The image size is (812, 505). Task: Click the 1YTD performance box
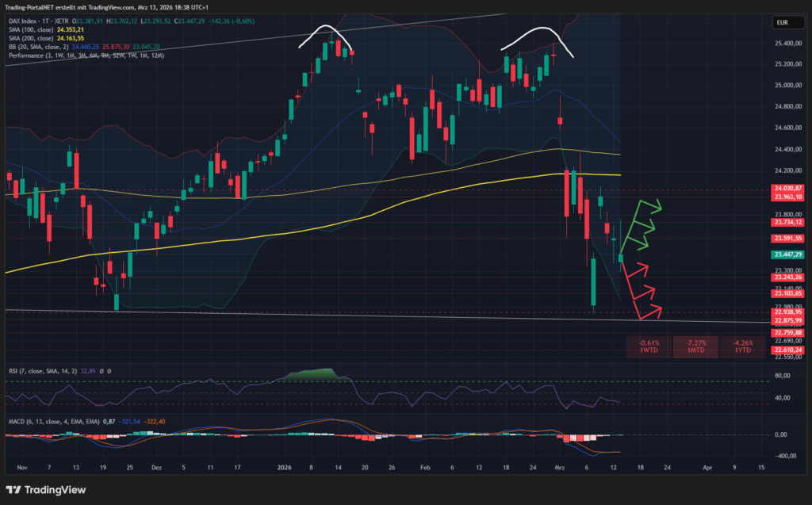coord(742,346)
